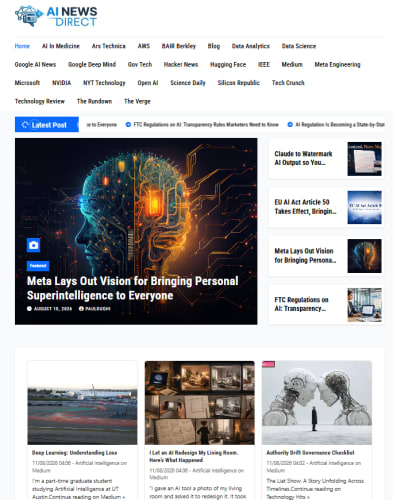The image size is (393, 500).
Task: Open article I Let an AI Redesign My Living Room
Action: tap(193, 456)
